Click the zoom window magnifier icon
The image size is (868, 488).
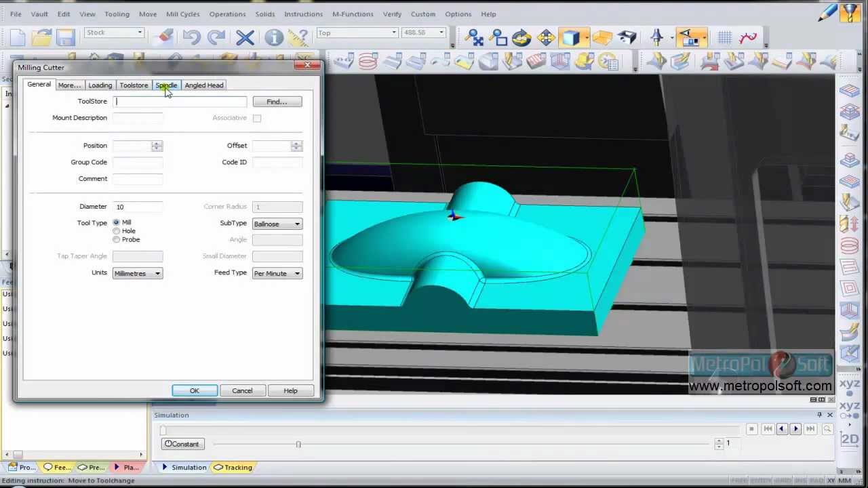pos(498,38)
